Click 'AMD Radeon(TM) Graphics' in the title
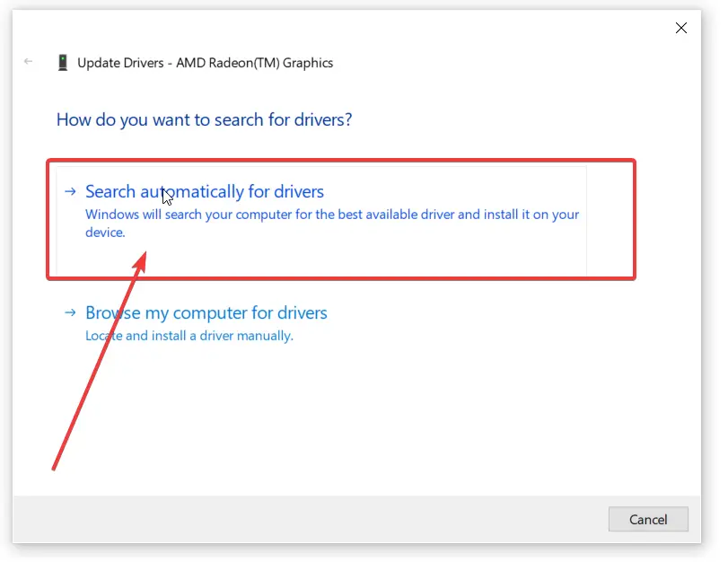728x562 pixels. pyautogui.click(x=254, y=63)
